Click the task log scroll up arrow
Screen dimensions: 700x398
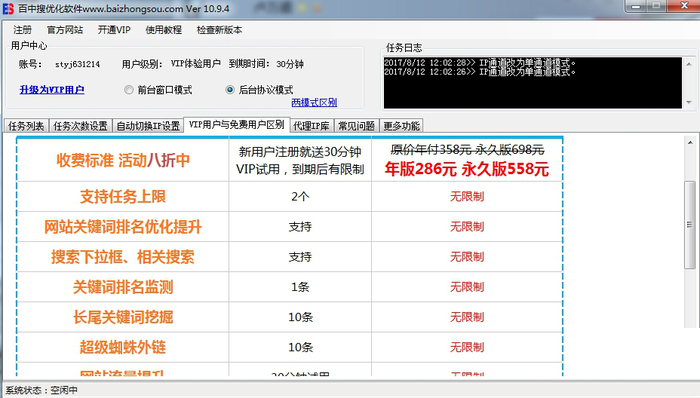click(689, 64)
